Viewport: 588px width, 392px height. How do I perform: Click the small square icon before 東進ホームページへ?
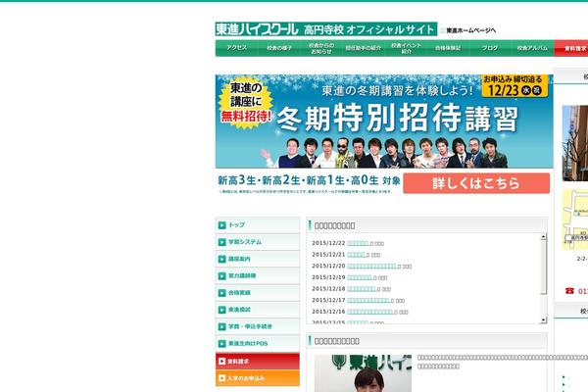coord(443,30)
